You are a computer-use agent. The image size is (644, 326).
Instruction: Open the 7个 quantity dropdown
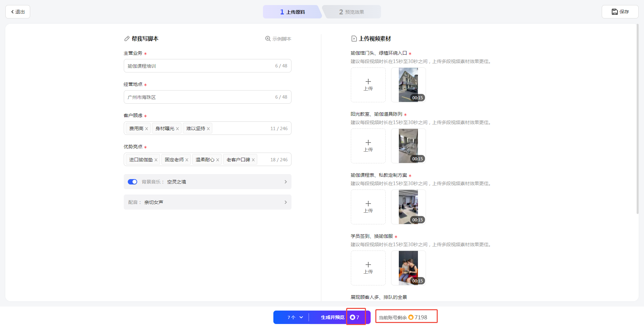pyautogui.click(x=295, y=317)
